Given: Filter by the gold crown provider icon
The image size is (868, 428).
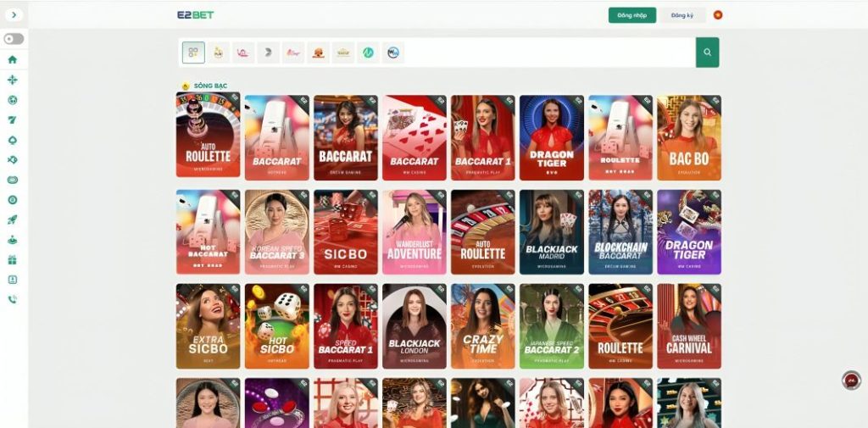Looking at the screenshot, I should 342,53.
